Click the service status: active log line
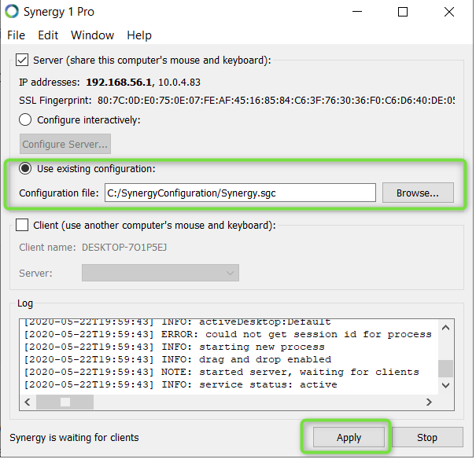Image resolution: width=476 pixels, height=463 pixels. (x=181, y=384)
